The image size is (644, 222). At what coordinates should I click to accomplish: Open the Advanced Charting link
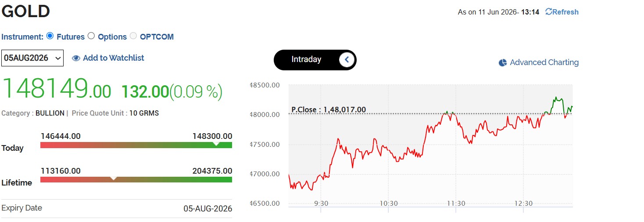(x=544, y=62)
